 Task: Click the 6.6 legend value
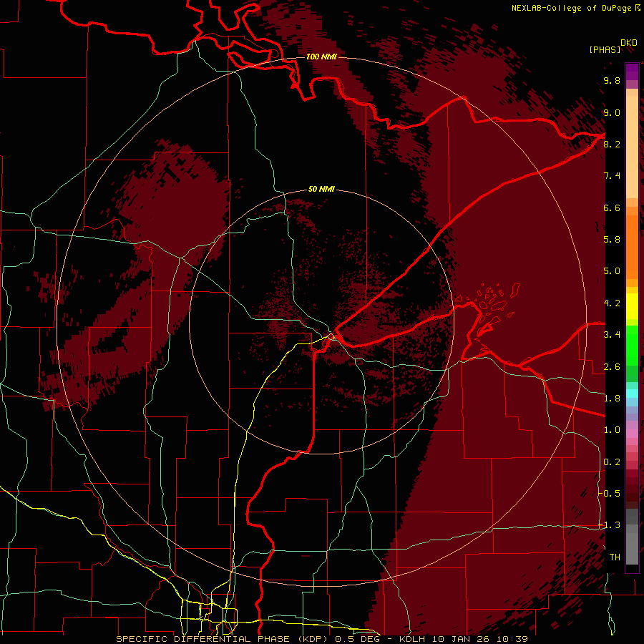pyautogui.click(x=612, y=208)
